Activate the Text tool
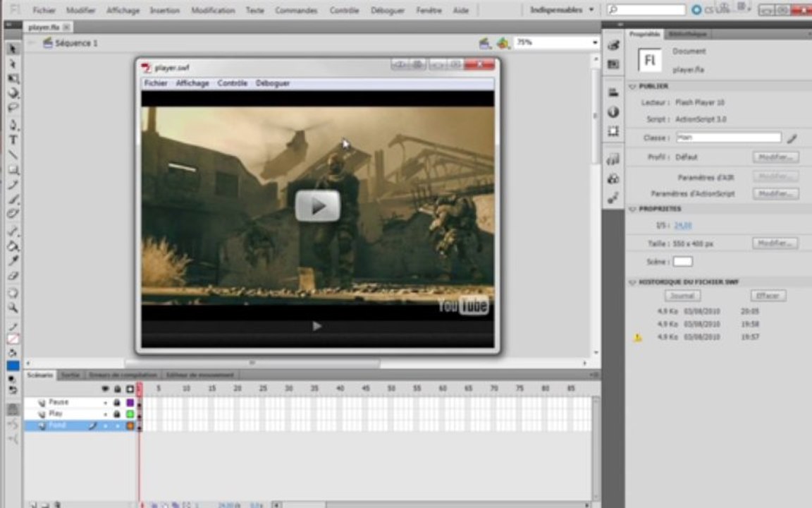 pyautogui.click(x=13, y=140)
